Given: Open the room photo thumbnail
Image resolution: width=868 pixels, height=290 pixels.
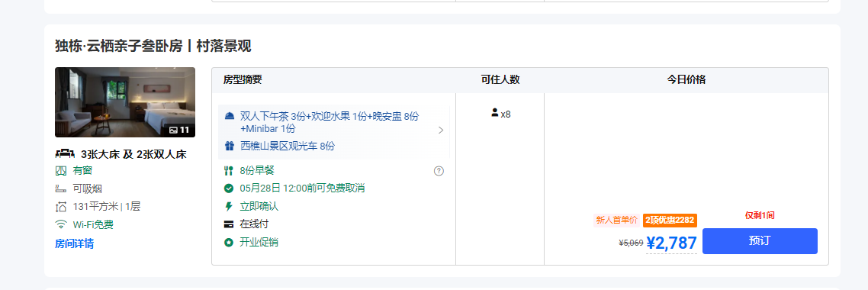Looking at the screenshot, I should coord(125,102).
